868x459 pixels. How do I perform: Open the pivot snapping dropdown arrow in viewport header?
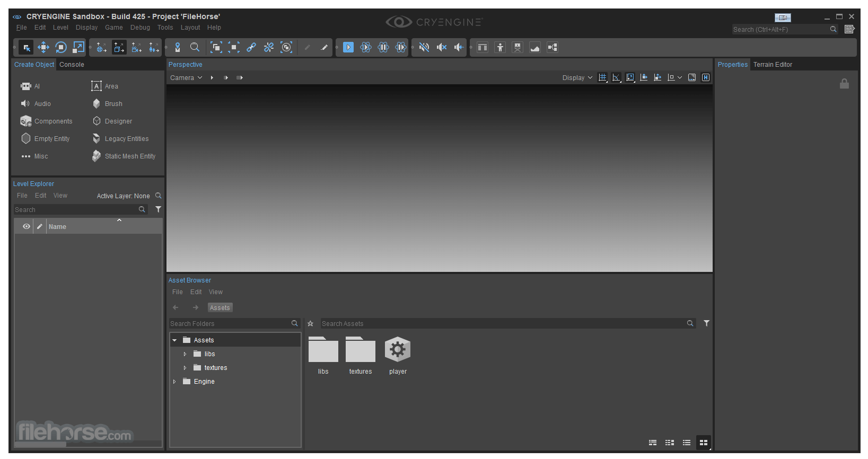[x=680, y=77]
